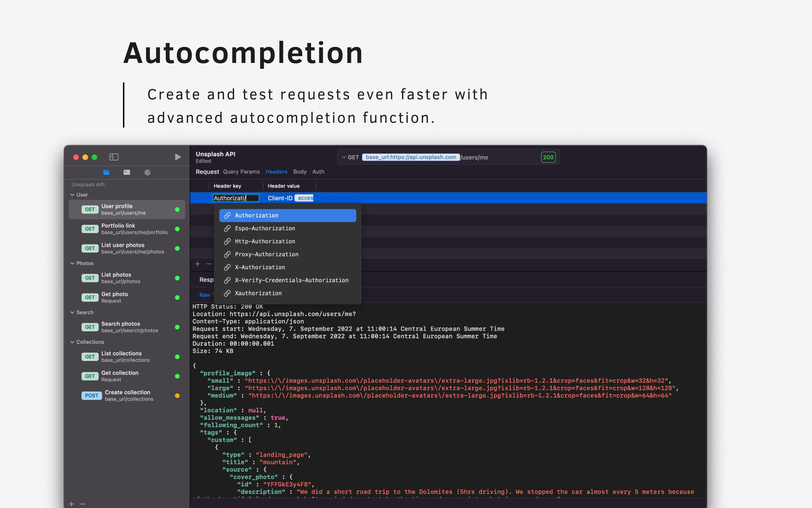Click GET badge on Portfolio link
Screen dimensions: 812x508
click(90, 229)
